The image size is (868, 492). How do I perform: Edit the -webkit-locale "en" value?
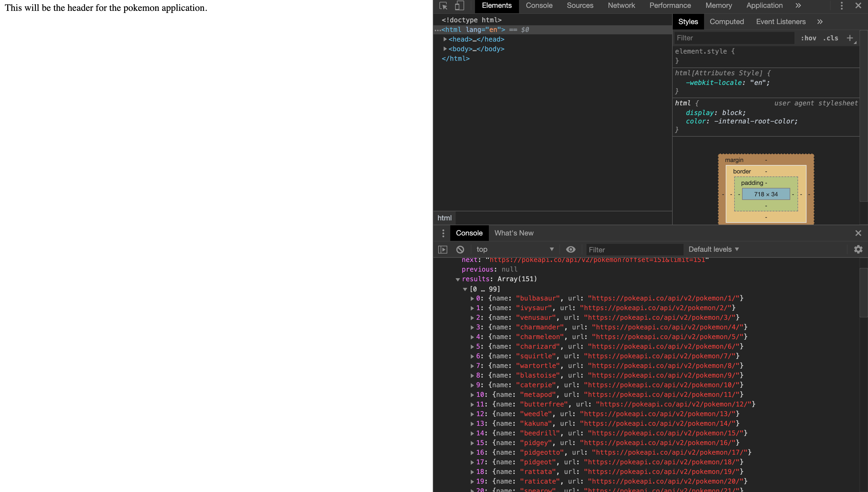coord(757,83)
